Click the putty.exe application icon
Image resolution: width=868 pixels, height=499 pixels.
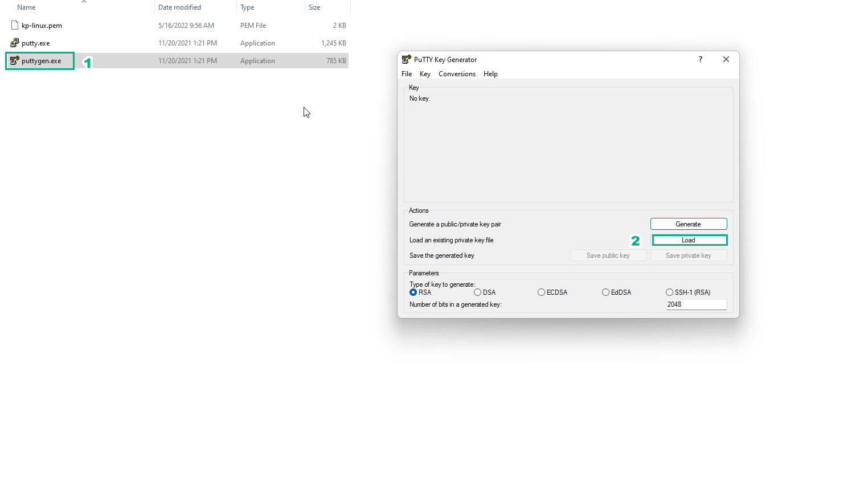point(15,43)
